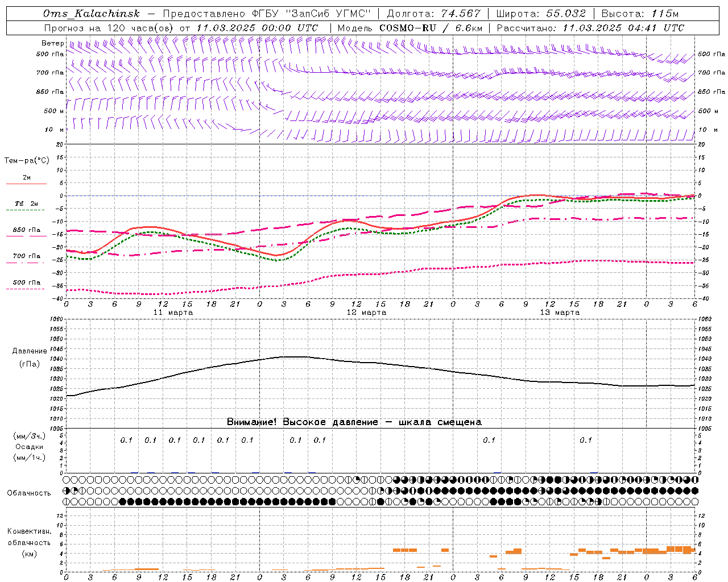Click the 2м temperature legend label
Viewport: 728px width, 582px height.
pyautogui.click(x=27, y=177)
